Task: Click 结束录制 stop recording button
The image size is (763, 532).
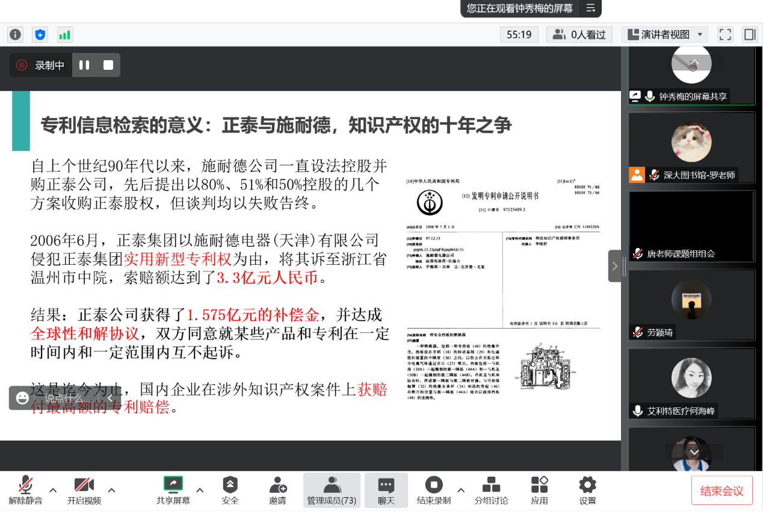Action: [x=434, y=490]
